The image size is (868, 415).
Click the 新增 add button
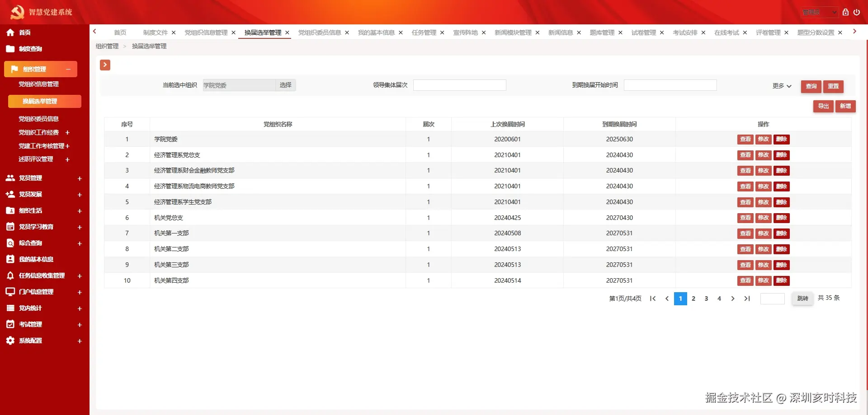tap(845, 106)
